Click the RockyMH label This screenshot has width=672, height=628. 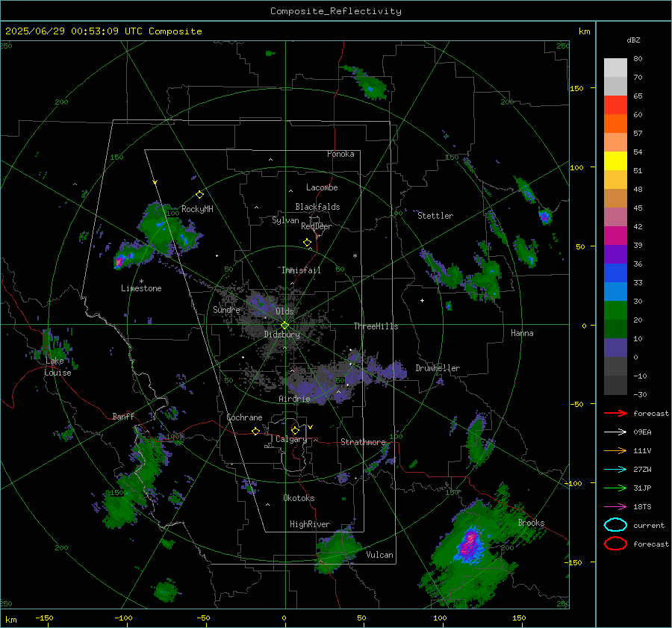(x=197, y=209)
